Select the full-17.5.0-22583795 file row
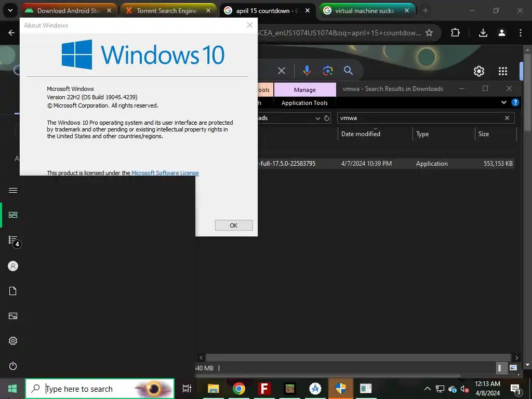532x399 pixels. 387,164
